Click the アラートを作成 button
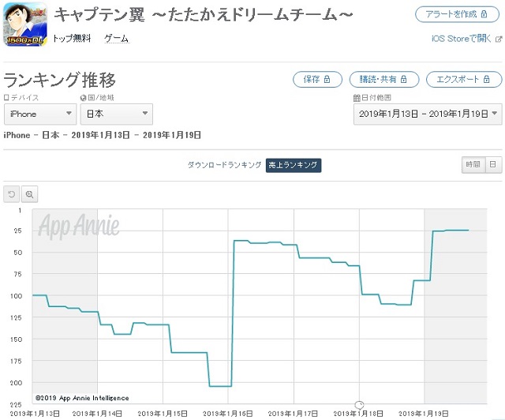This screenshot has width=505, height=420. click(457, 14)
